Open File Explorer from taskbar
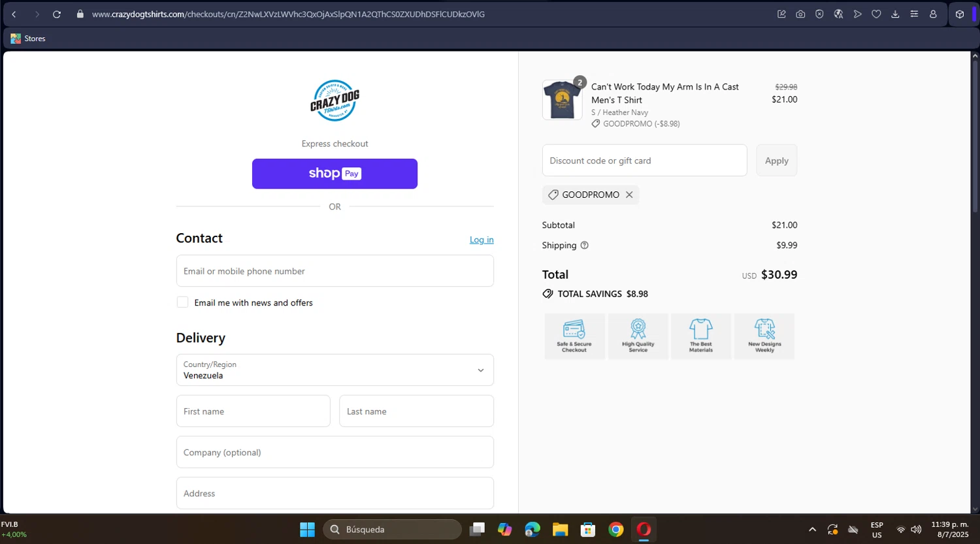 point(560,530)
